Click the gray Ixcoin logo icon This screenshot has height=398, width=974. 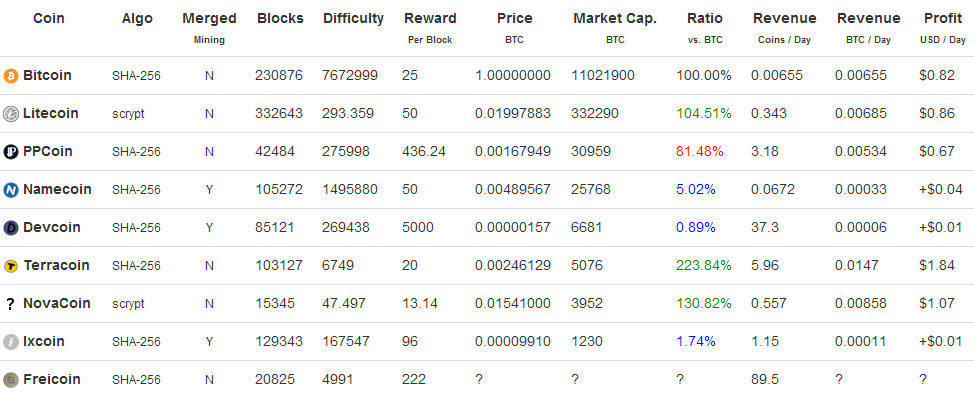(x=11, y=342)
